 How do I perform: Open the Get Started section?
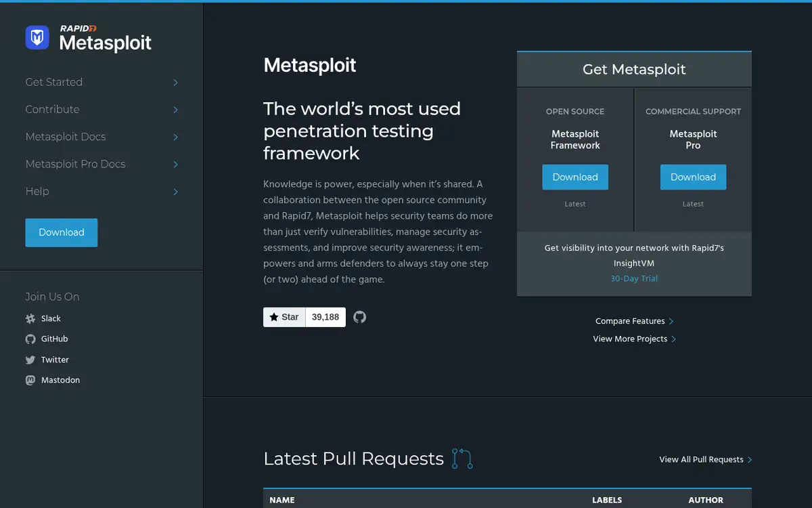pyautogui.click(x=54, y=82)
